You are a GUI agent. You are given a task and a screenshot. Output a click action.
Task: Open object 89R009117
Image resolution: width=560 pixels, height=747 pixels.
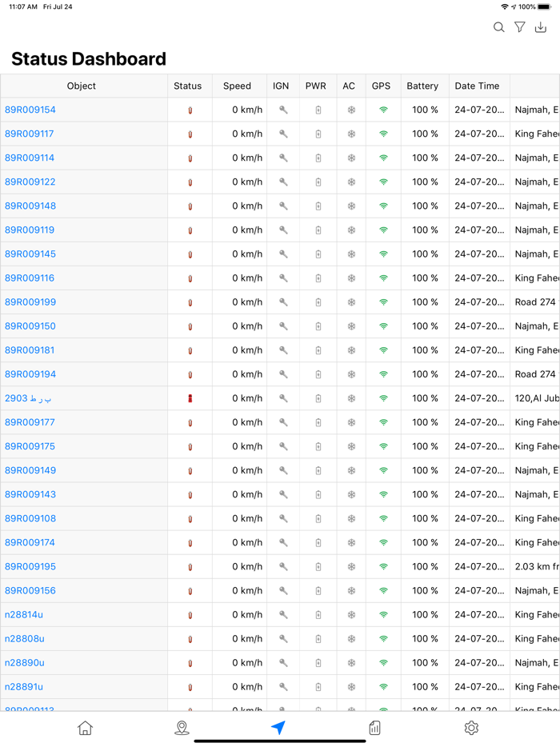(x=29, y=134)
